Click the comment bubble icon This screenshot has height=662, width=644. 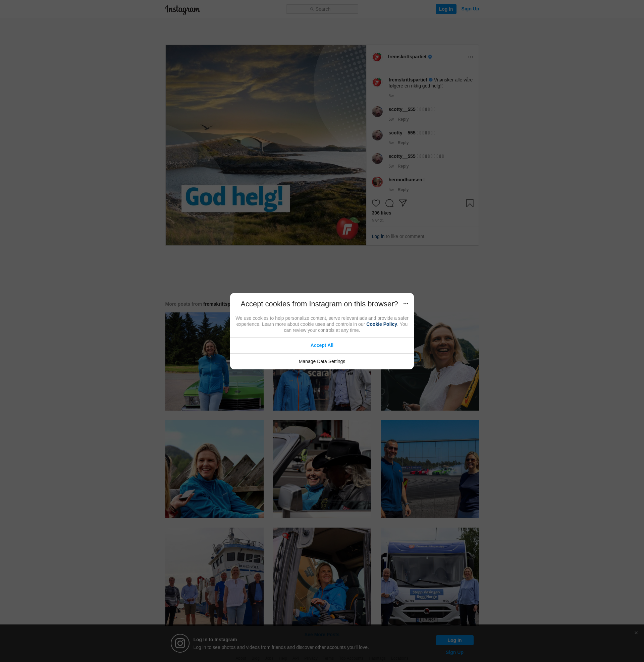click(389, 203)
